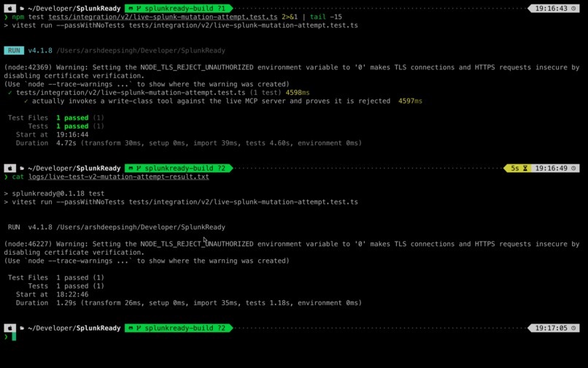Screen dimensions: 588x368
Task: Click the cyan RUN badge in the first test output
Action: [x=15, y=50]
